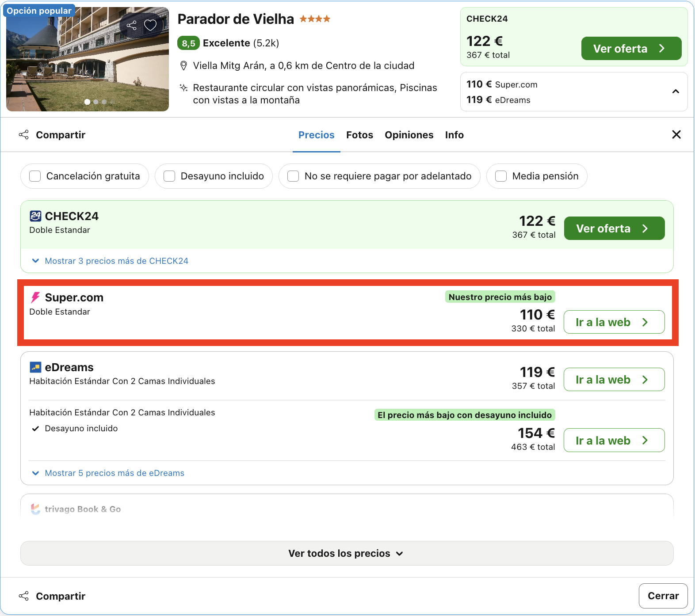Click the trivago Book & Go logo
The image size is (695, 616).
[x=35, y=509]
